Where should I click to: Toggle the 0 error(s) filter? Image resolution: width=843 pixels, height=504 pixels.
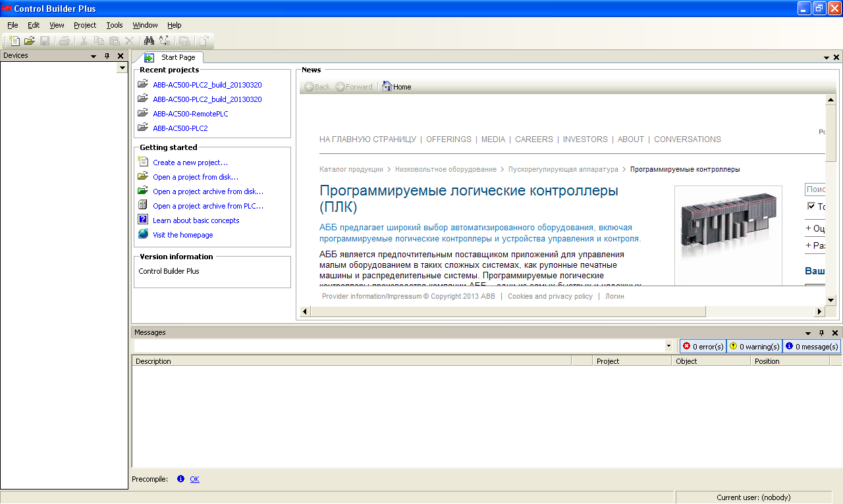(x=703, y=346)
